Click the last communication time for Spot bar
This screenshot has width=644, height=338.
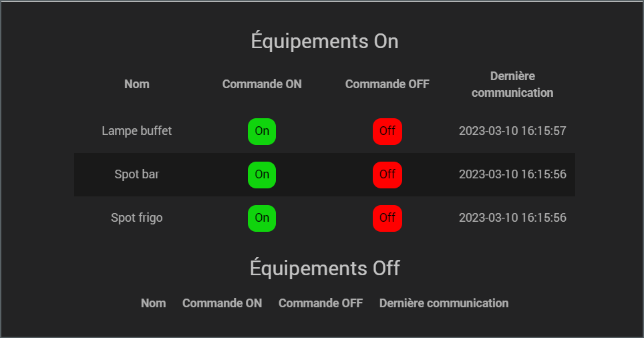512,174
